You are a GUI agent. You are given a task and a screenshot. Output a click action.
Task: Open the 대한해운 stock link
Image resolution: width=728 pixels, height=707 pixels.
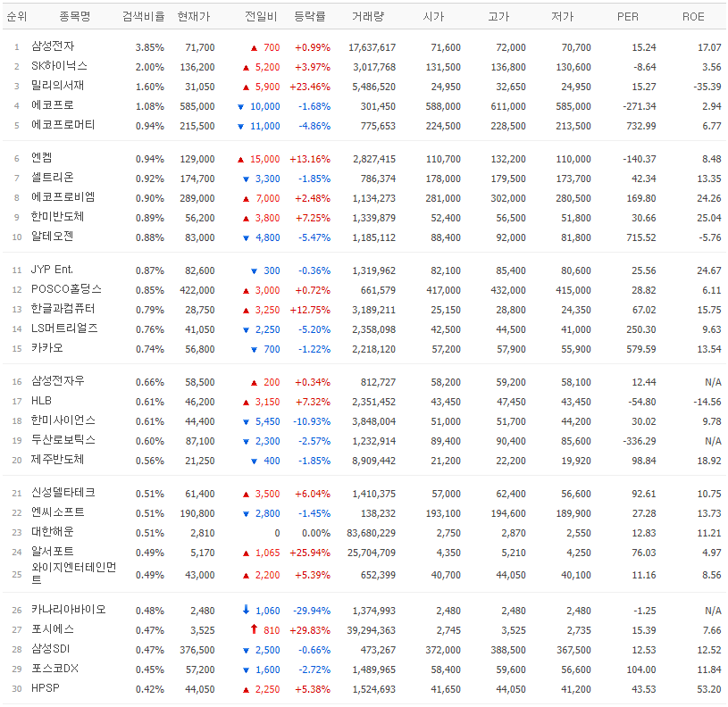click(x=53, y=532)
